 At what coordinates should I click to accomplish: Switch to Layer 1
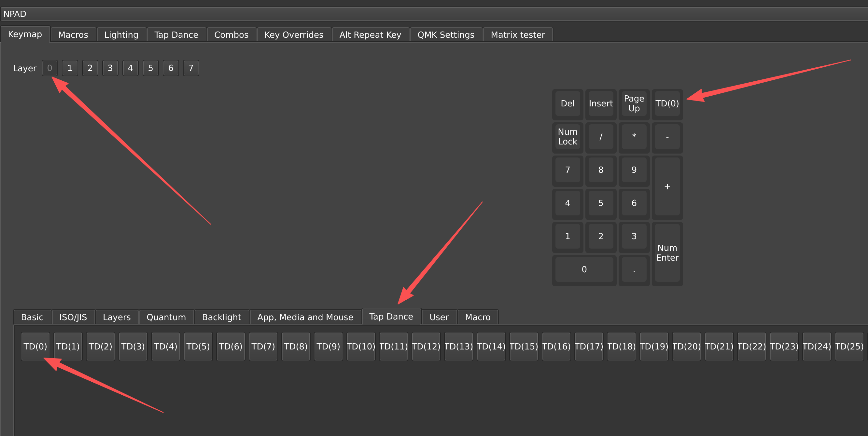[x=70, y=68]
